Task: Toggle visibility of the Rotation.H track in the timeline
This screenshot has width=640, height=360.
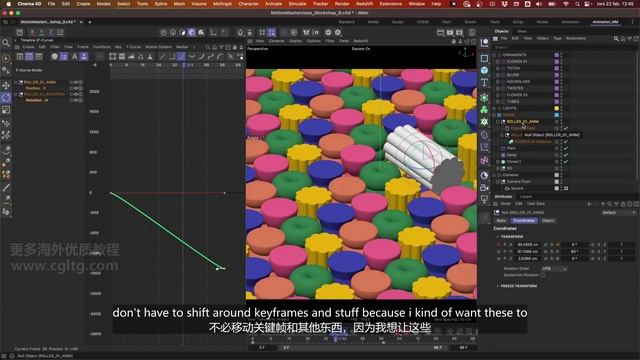Action: pos(76,100)
